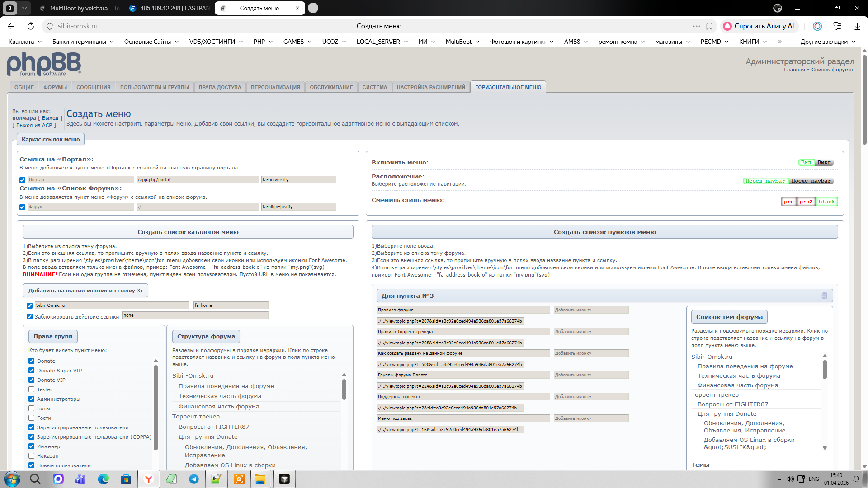Enable the Tester group checkbox
The height and width of the screenshot is (488, 868).
(32, 389)
